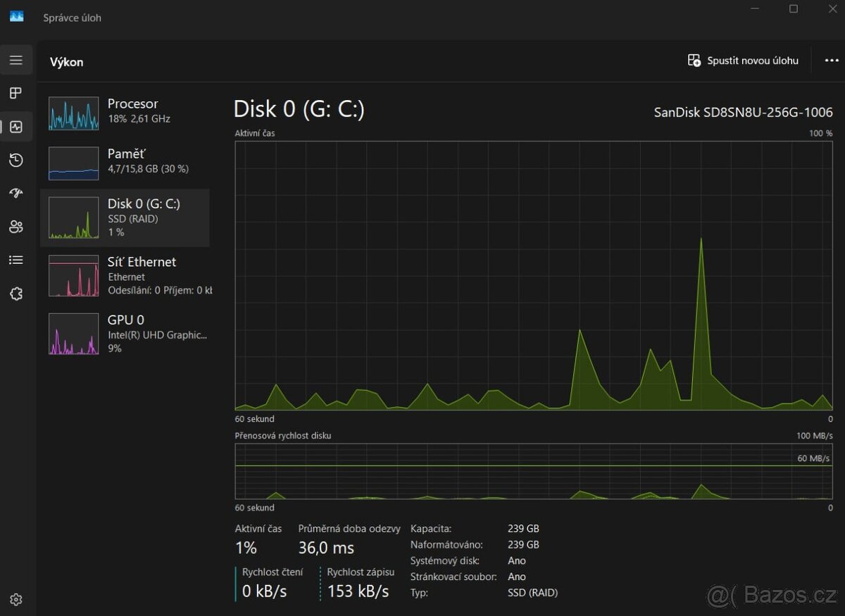
Task: Click the Přenosová rychlost disku graph
Action: (533, 471)
